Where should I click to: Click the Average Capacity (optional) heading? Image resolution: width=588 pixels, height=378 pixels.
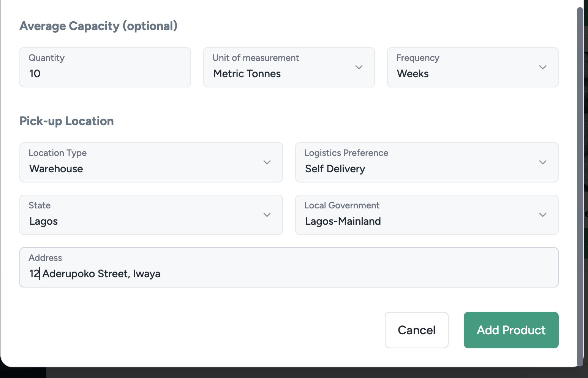pyautogui.click(x=98, y=26)
